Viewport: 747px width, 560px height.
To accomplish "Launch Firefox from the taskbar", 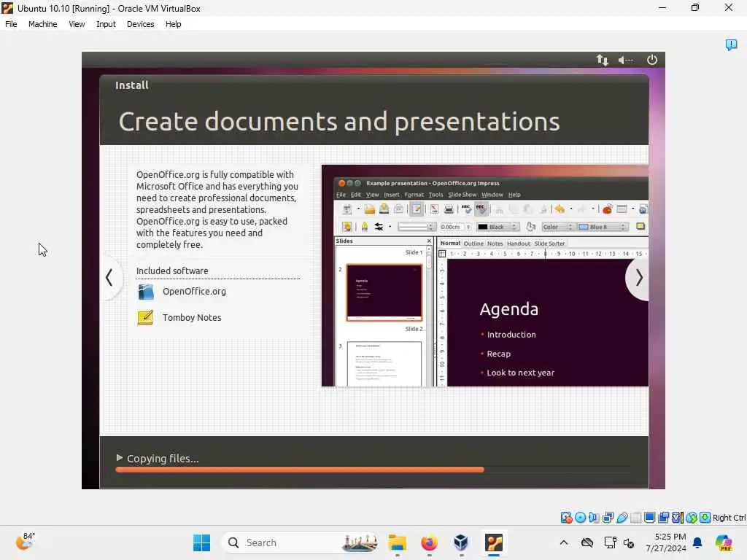I will point(429,542).
